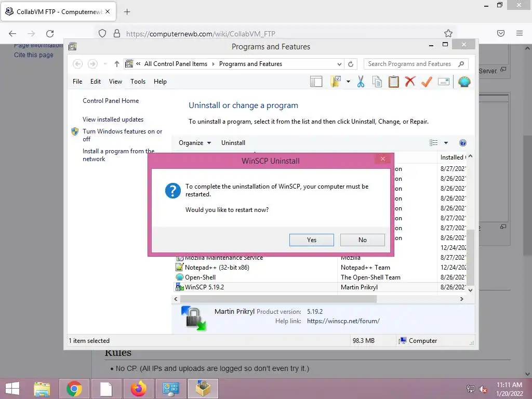
Task: Open View installed updates link
Action: (113, 119)
